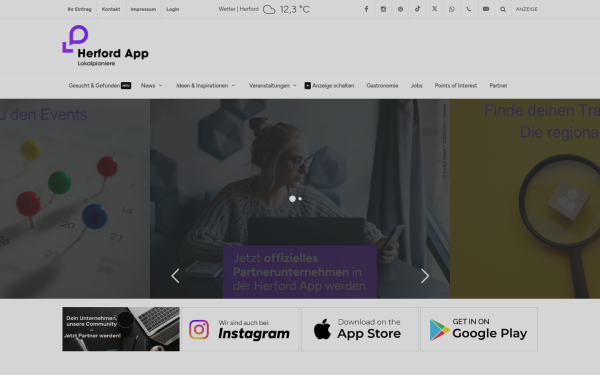Open the X (Twitter) icon
The height and width of the screenshot is (375, 600).
(435, 9)
